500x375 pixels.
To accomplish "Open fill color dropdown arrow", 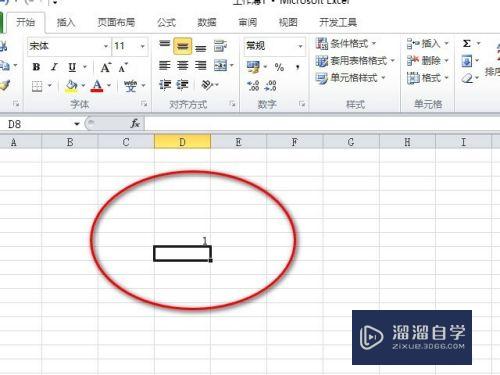I will pyautogui.click(x=83, y=86).
